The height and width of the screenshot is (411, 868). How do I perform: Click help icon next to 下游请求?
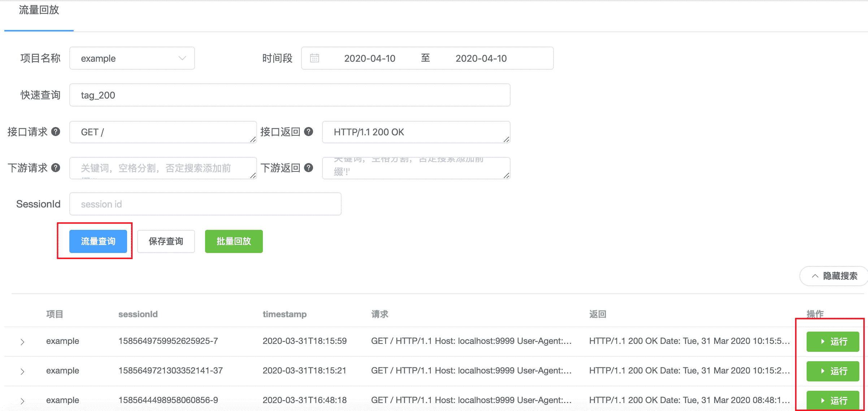[x=56, y=168]
